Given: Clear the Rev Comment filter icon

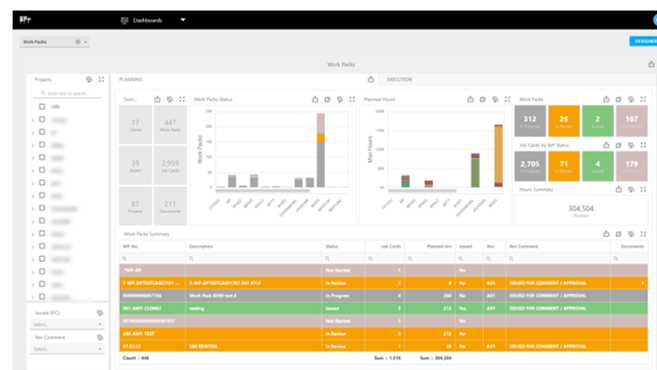Looking at the screenshot, I should click(100, 337).
